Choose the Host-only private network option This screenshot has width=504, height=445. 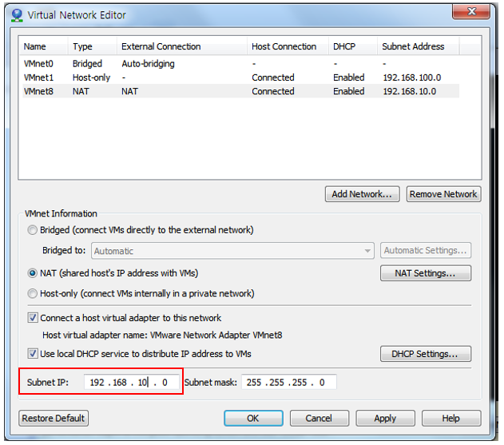33,293
